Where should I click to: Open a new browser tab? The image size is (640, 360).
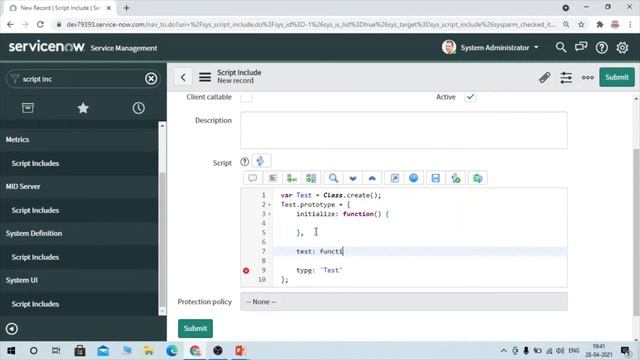127,8
